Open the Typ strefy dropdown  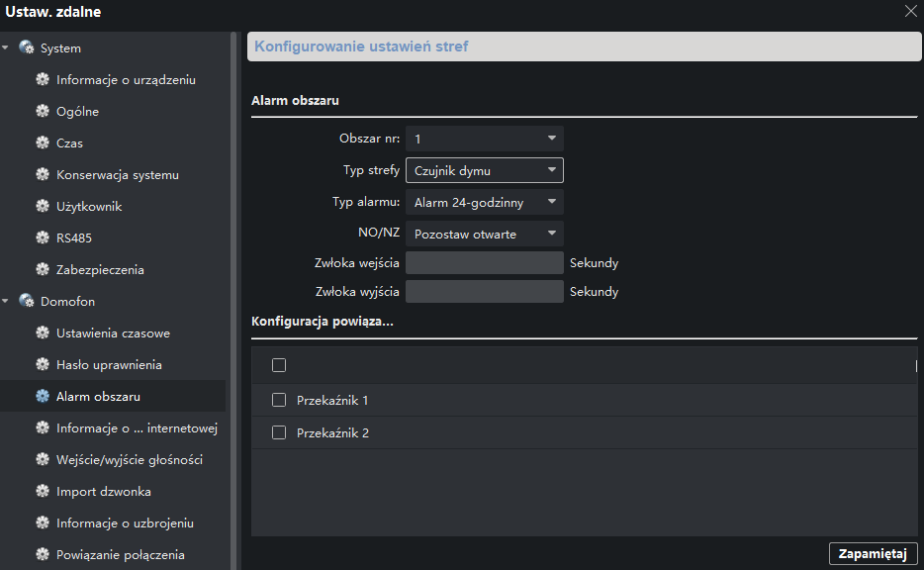point(485,170)
